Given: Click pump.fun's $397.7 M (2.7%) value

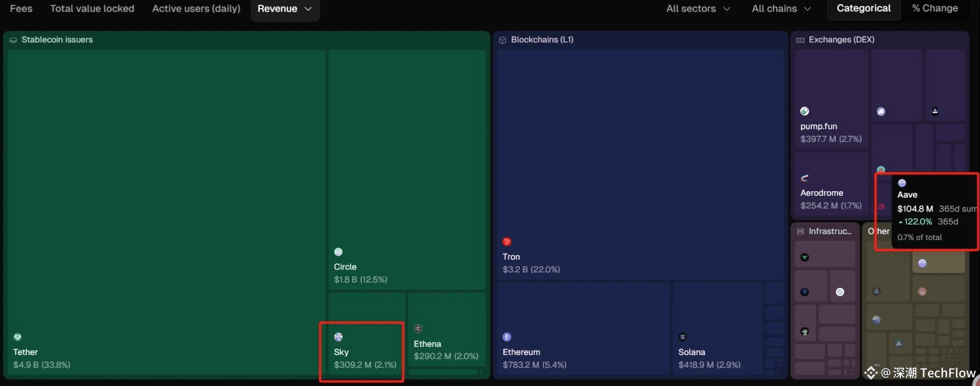Looking at the screenshot, I should [831, 139].
